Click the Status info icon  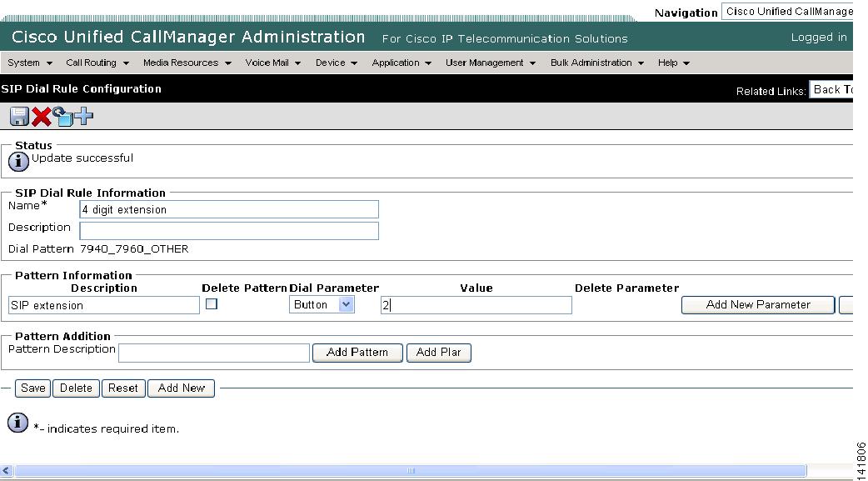pyautogui.click(x=19, y=161)
